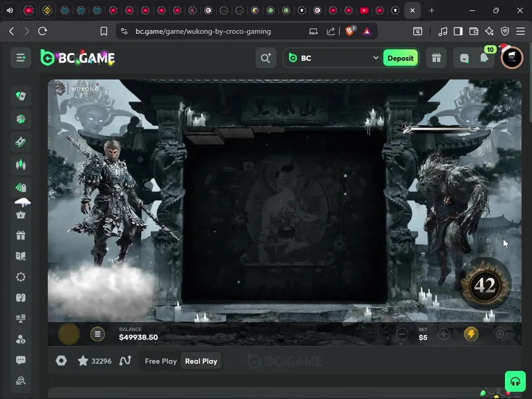Viewport: 532px width, 399px height.
Task: Open the VPN shield toolbar icon
Action: pos(505,32)
